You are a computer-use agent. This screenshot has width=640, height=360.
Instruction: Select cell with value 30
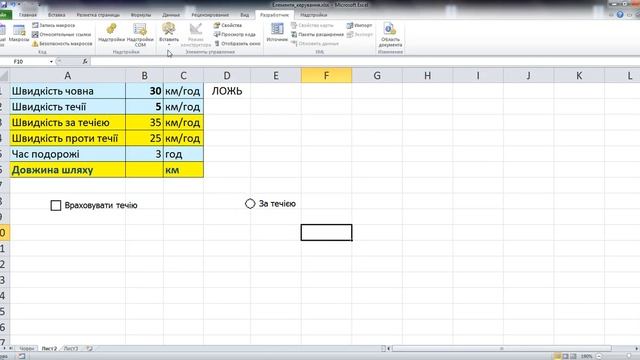click(144, 91)
